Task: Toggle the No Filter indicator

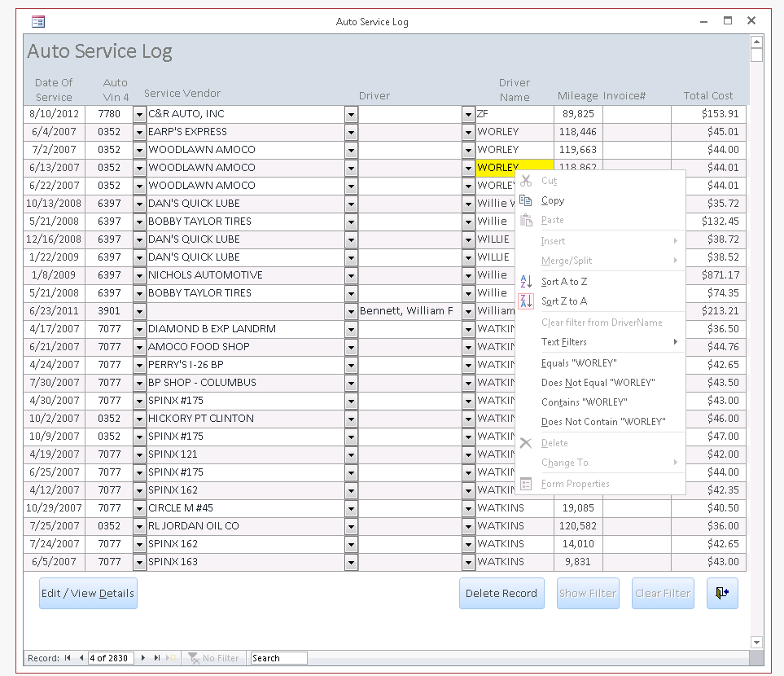Action: coord(214,658)
